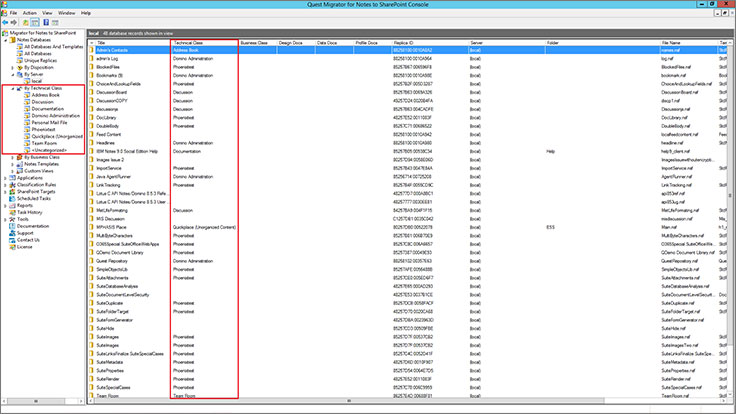Select All Databases And Templates tree item
Image resolution: width=736 pixels, height=414 pixels.
[54, 47]
